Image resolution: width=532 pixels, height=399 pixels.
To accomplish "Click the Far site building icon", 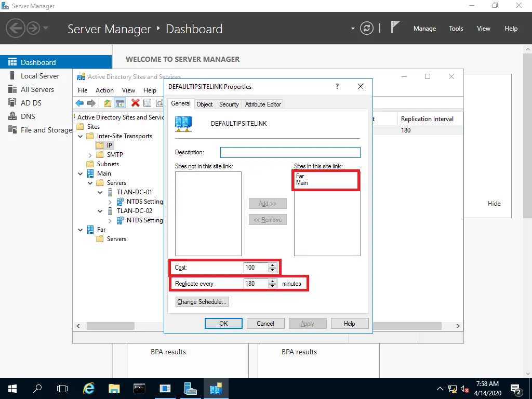I will [x=90, y=230].
